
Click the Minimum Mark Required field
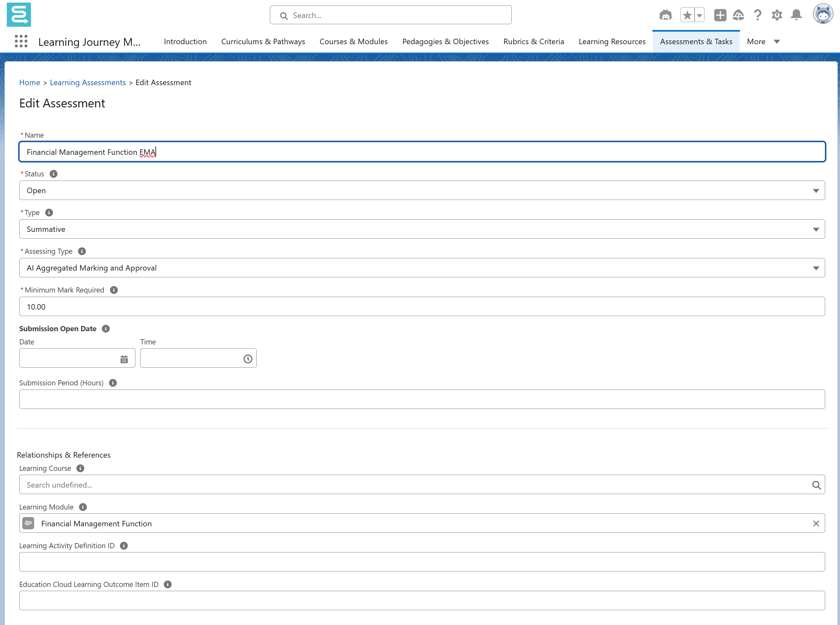(x=422, y=307)
